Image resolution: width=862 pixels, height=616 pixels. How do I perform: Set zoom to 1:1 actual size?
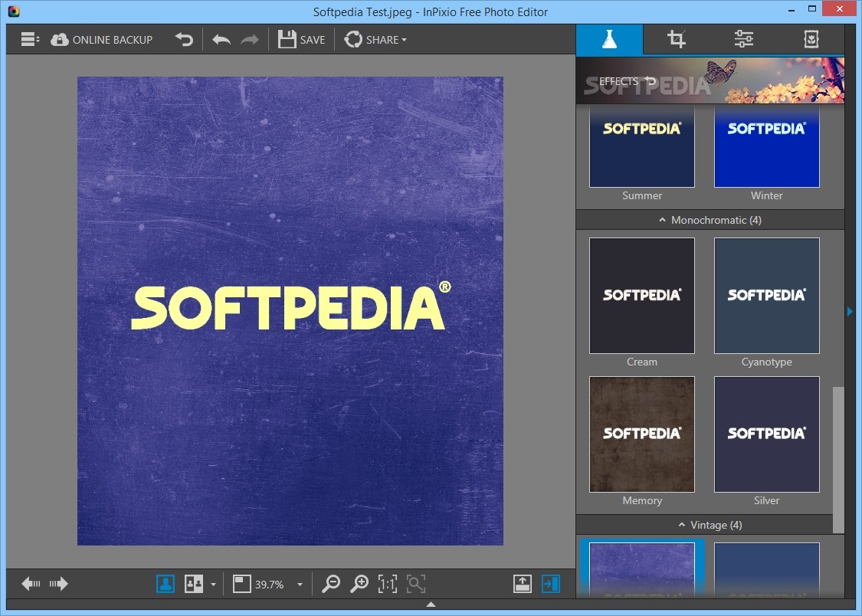click(388, 584)
